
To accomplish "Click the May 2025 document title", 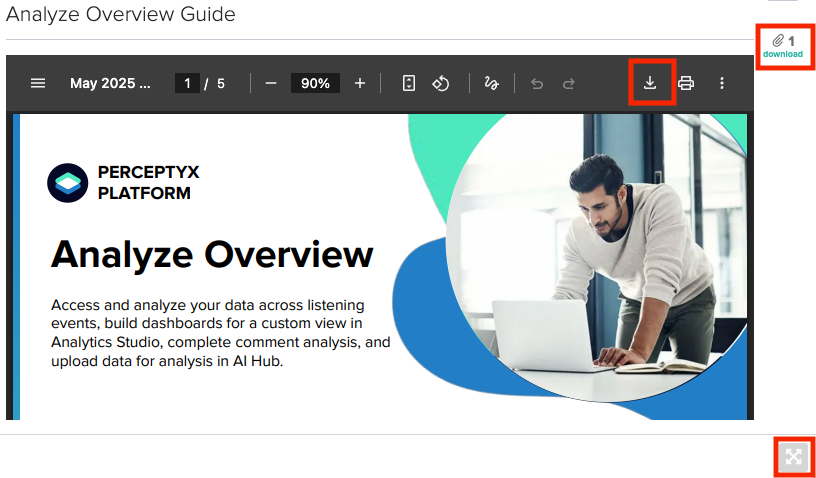I will [110, 83].
